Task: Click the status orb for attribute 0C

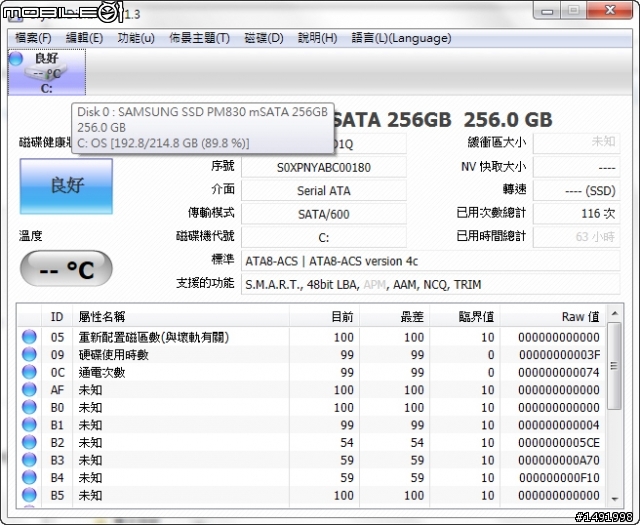Action: point(29,372)
